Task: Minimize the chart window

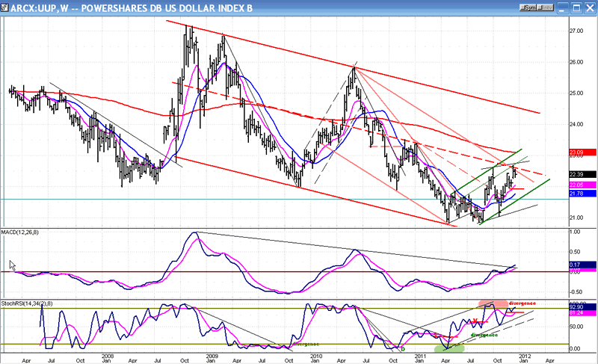Action: (562, 6)
